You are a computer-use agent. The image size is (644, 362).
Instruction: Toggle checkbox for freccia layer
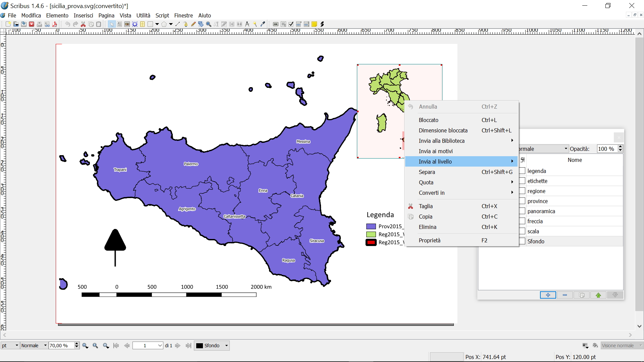tap(522, 221)
